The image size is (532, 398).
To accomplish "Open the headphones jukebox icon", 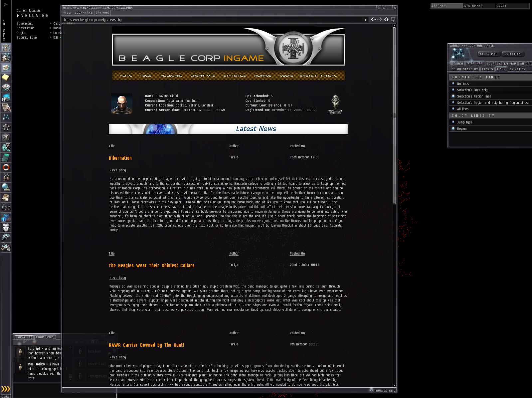I will [6, 207].
